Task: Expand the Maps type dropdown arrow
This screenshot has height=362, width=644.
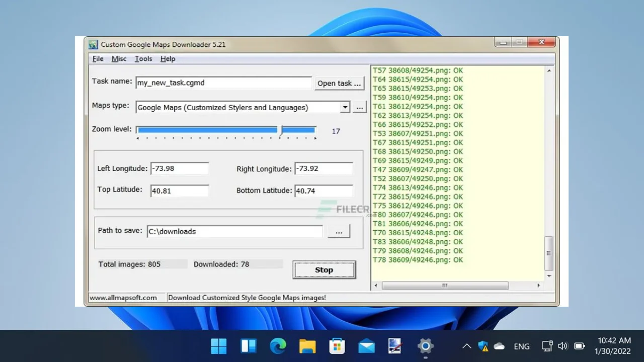Action: pos(345,107)
